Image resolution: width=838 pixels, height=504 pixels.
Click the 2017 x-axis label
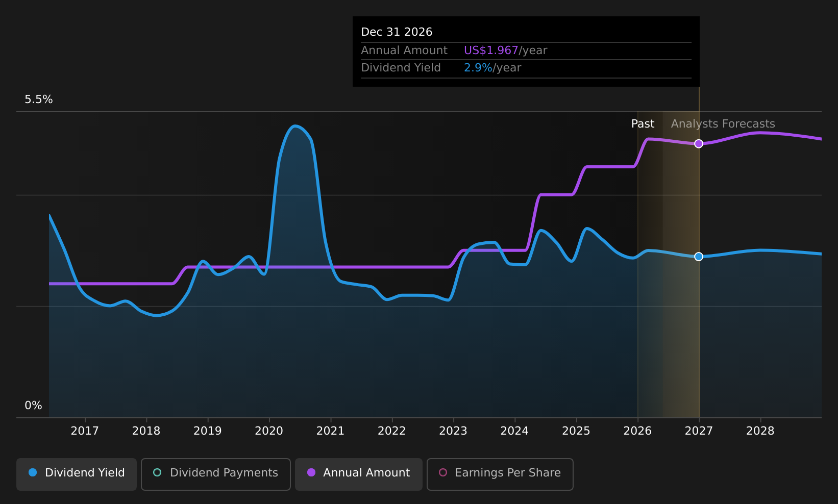point(85,431)
